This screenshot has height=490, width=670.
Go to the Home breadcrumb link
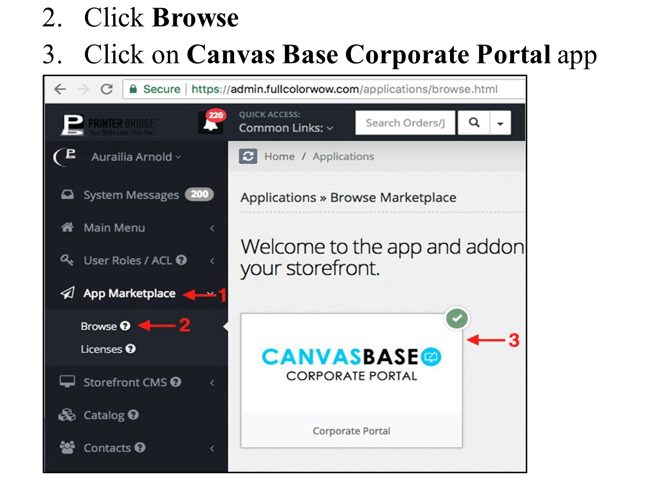coord(279,157)
